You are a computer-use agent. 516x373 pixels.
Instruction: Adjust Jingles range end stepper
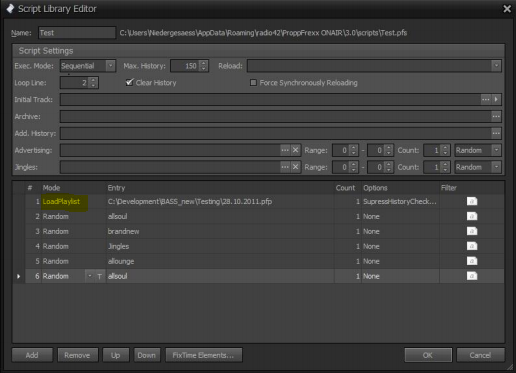point(389,167)
